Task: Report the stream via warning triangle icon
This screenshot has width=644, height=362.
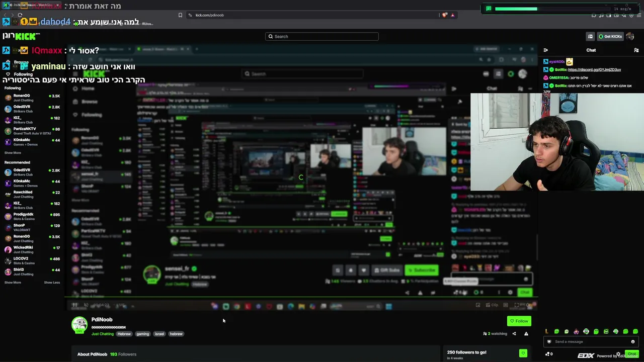Action: tap(526, 333)
